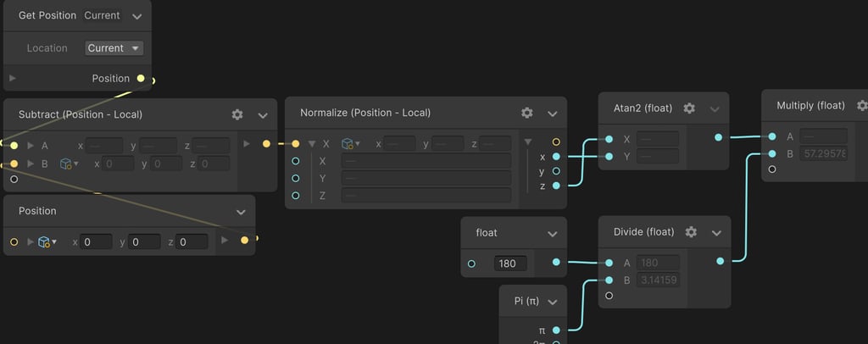868x344 pixels.
Task: Click the Position node output port
Action: 245,240
